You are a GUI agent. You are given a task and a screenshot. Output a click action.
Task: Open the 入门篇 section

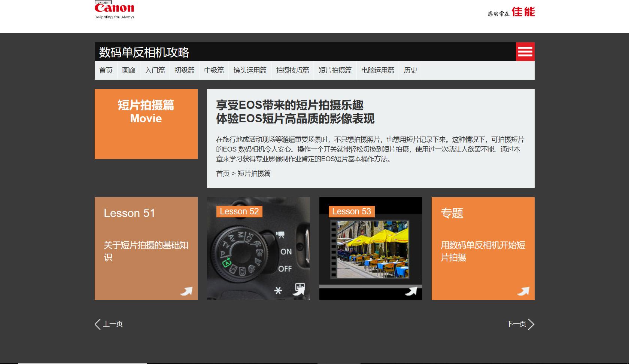(155, 70)
